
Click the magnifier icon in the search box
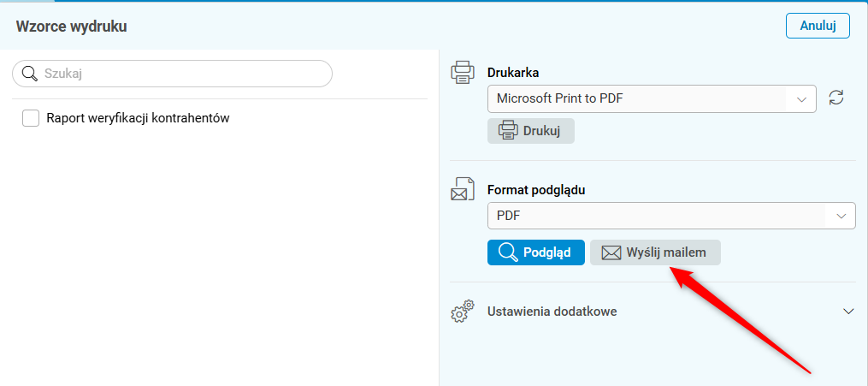30,74
